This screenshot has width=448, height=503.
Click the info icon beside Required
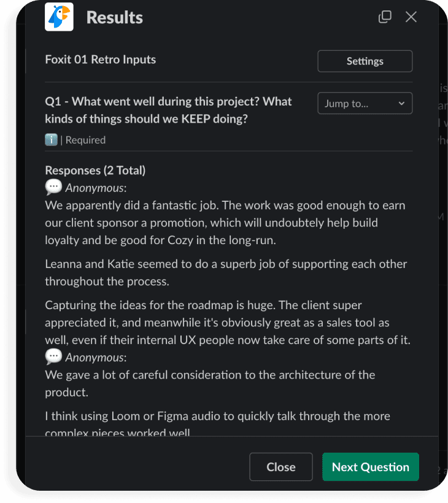(x=52, y=140)
